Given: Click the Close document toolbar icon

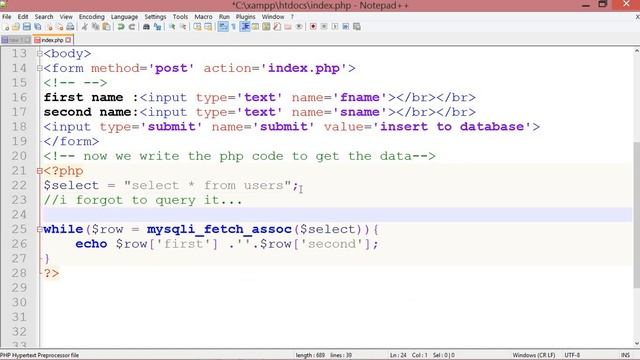Looking at the screenshot, I should (x=49, y=27).
